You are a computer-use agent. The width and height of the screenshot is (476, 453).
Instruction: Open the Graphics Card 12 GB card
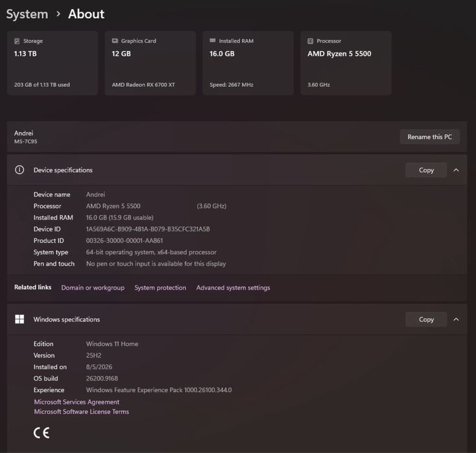pyautogui.click(x=150, y=63)
